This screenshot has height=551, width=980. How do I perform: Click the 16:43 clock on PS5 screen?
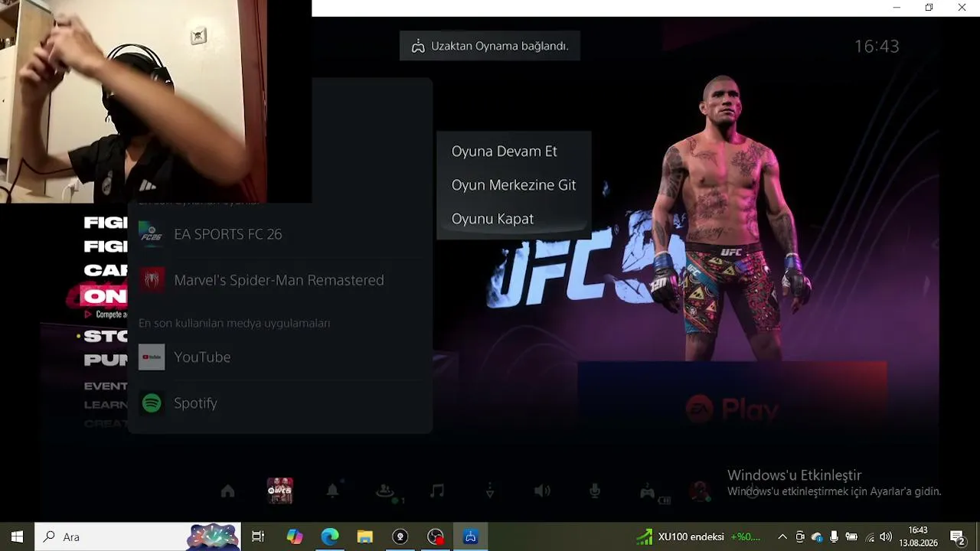(877, 46)
